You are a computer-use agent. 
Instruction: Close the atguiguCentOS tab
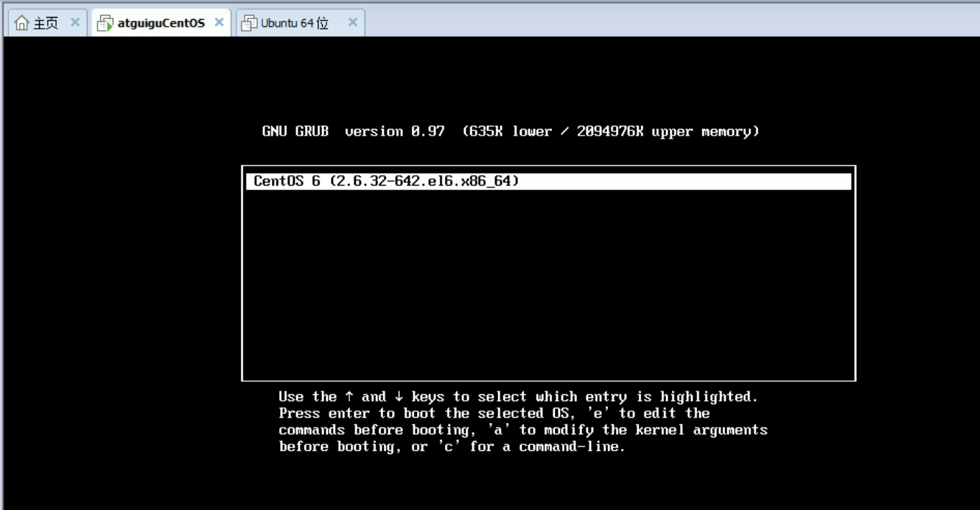pyautogui.click(x=219, y=22)
